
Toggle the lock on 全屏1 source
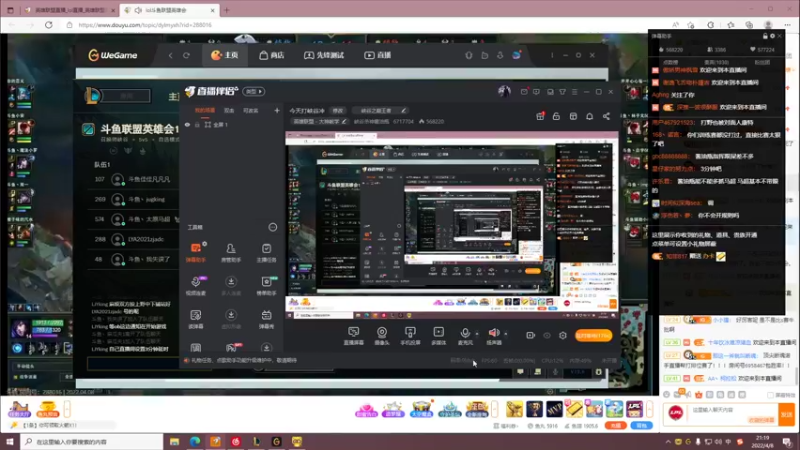point(197,124)
